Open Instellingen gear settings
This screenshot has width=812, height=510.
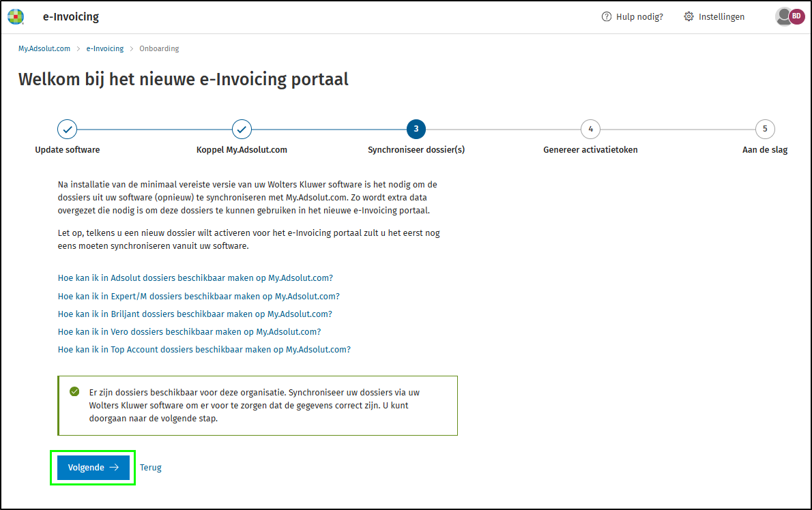point(689,17)
